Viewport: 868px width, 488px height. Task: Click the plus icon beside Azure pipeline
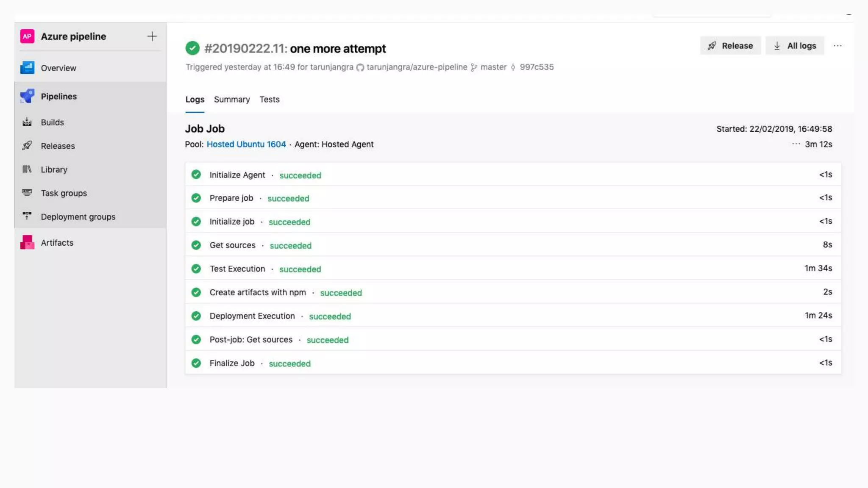(152, 36)
